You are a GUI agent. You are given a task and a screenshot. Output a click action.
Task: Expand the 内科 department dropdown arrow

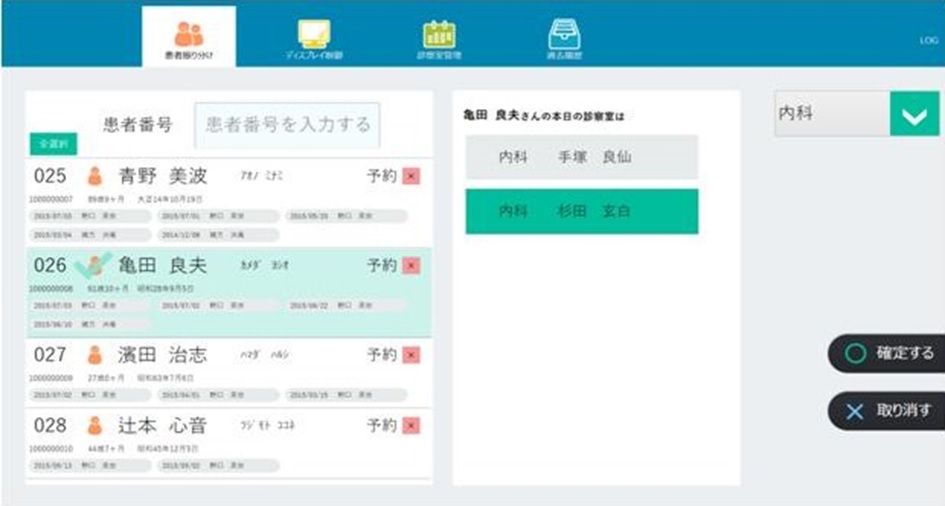coord(914,115)
